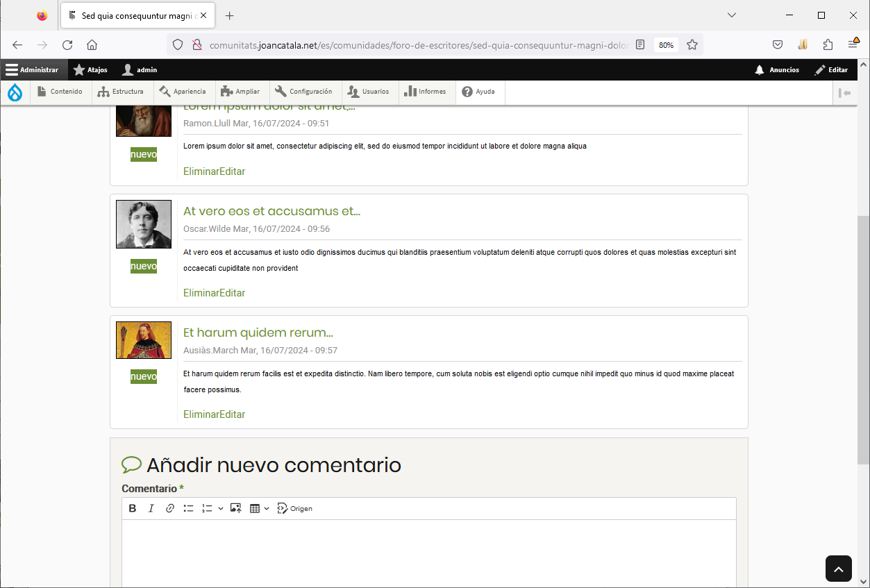
Task: Open the Oscar.Wilde author link
Action: 207,229
